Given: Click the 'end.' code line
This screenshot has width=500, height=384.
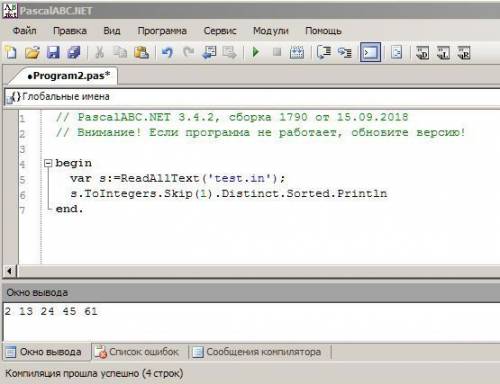Looking at the screenshot, I should click(x=69, y=209).
